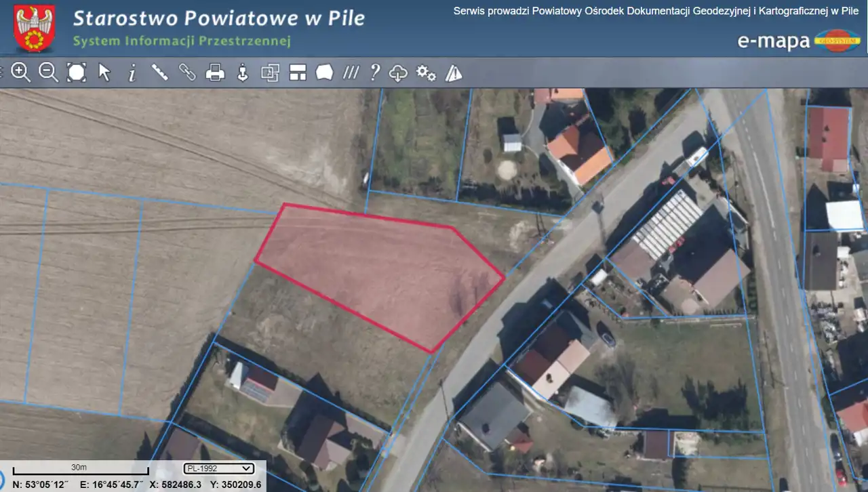Image resolution: width=868 pixels, height=492 pixels.
Task: Click the striped triangle icon
Action: [x=454, y=73]
